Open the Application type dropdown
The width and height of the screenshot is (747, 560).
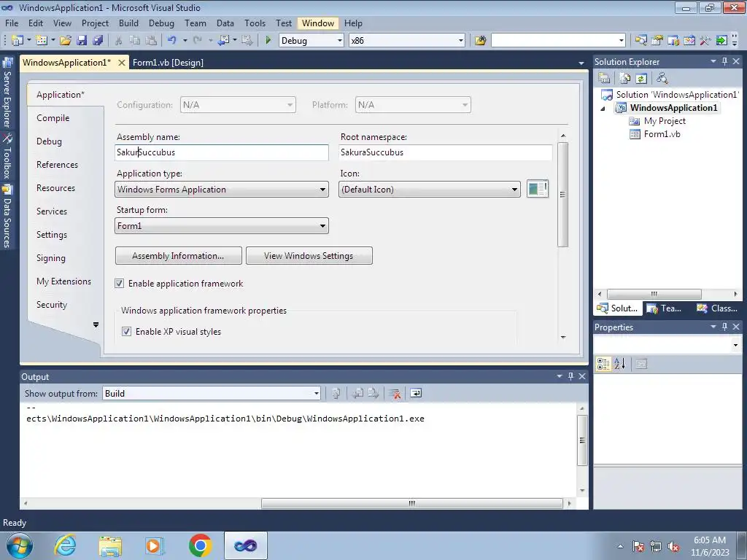click(222, 190)
